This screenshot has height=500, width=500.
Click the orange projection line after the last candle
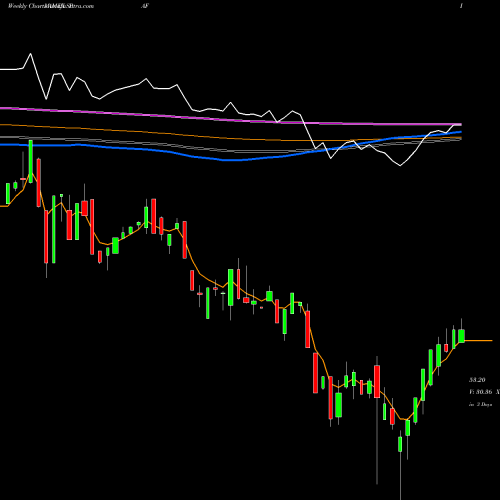tap(478, 341)
